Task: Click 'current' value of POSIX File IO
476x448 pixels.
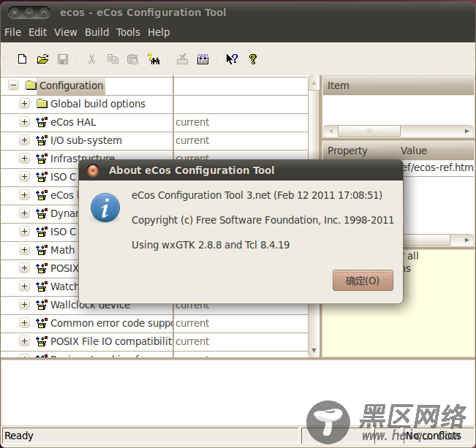Action: (192, 341)
